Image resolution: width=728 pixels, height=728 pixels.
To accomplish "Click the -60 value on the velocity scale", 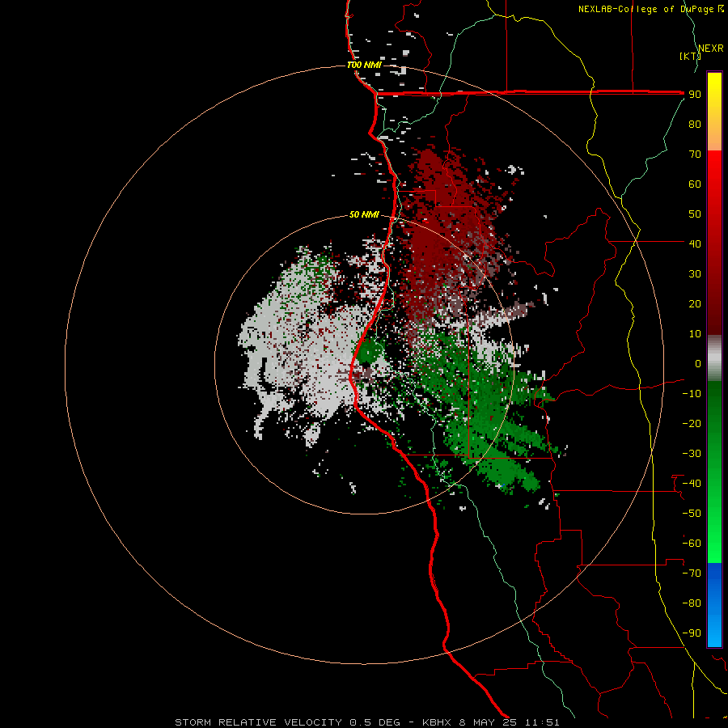I will (x=692, y=544).
